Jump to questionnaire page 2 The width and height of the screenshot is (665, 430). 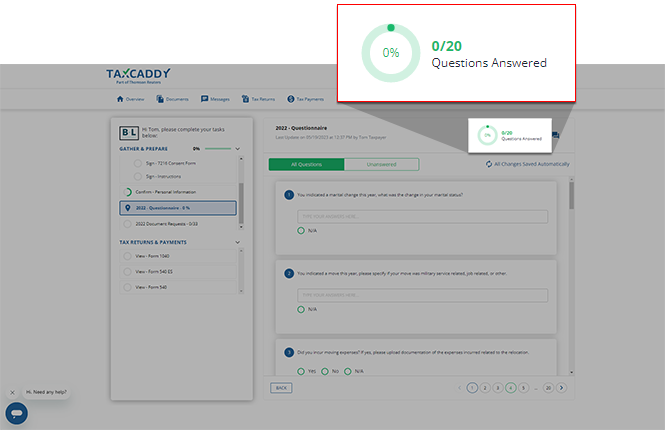pyautogui.click(x=485, y=388)
